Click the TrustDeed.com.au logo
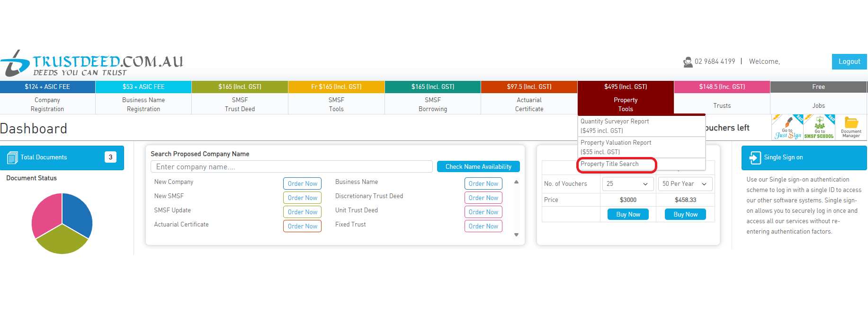Viewport: 868px width, 314px height. pyautogui.click(x=92, y=64)
